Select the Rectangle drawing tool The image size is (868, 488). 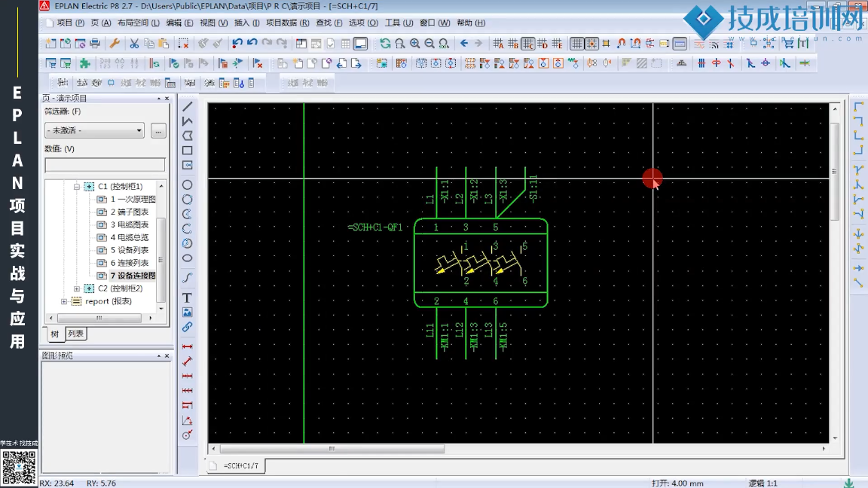click(x=187, y=151)
